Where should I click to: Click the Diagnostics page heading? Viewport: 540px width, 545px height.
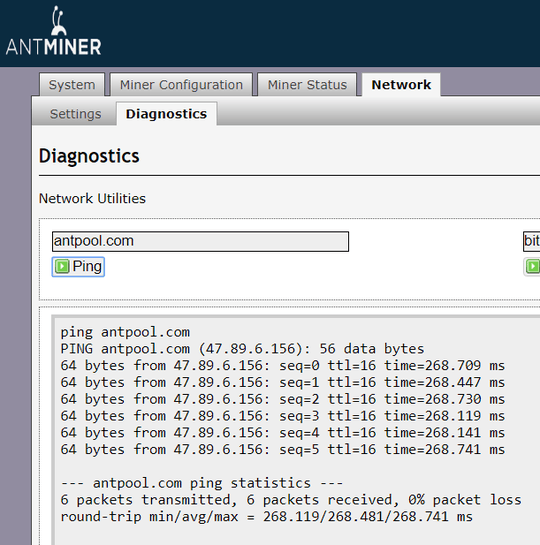tap(89, 156)
